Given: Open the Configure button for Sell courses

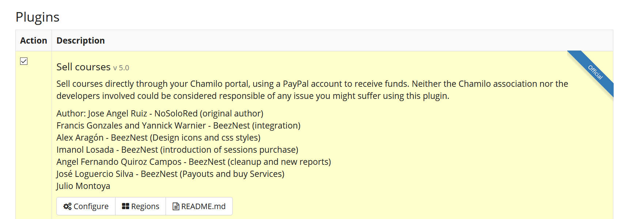Looking at the screenshot, I should click(x=86, y=206).
